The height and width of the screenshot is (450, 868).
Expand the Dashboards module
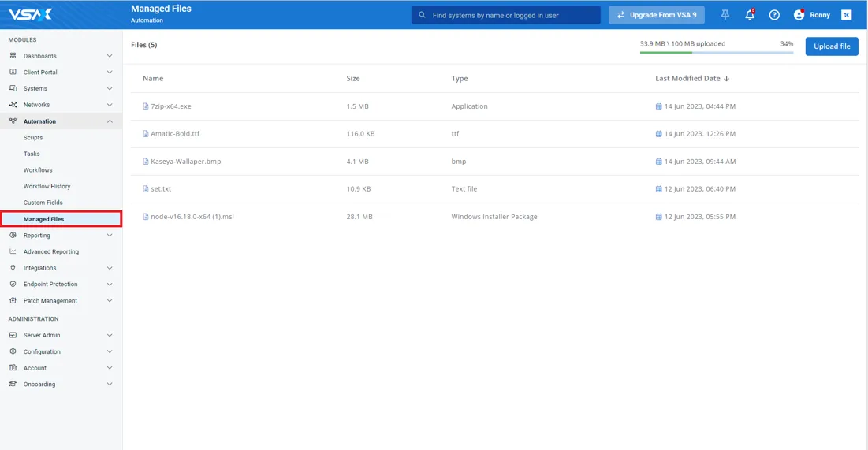pos(110,56)
